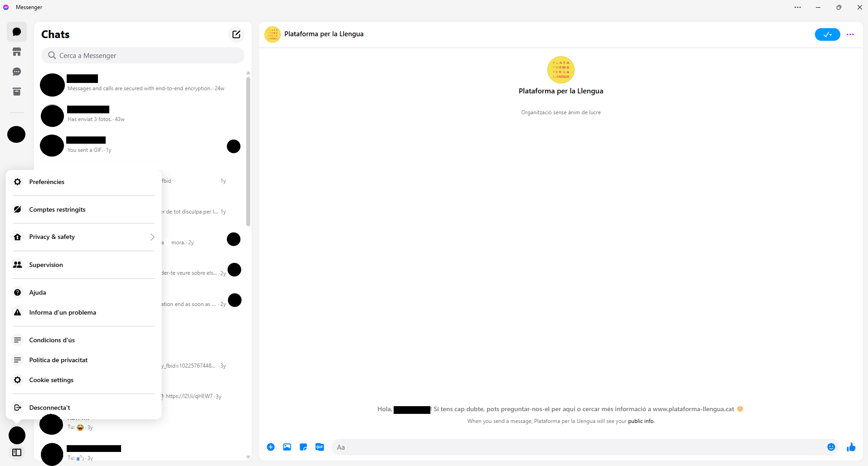Open chat with 'de tot disculpa per' preview
This screenshot has height=466, width=868.
[203, 208]
